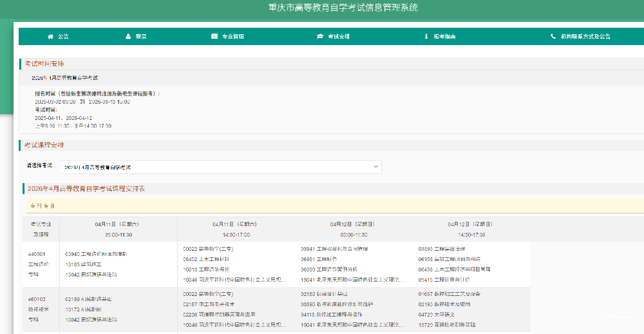The height and width of the screenshot is (334, 644).
Task: Click the 考试课程安排 section heading
Action: pos(44,145)
